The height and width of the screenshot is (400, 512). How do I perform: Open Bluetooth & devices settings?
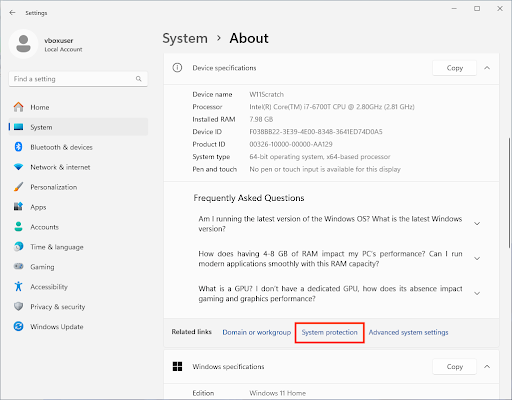coord(78,147)
